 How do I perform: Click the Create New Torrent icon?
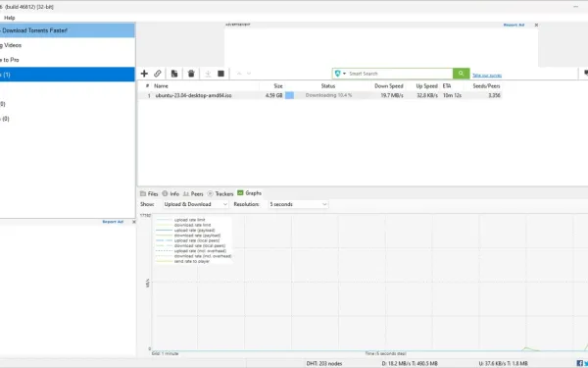(174, 74)
